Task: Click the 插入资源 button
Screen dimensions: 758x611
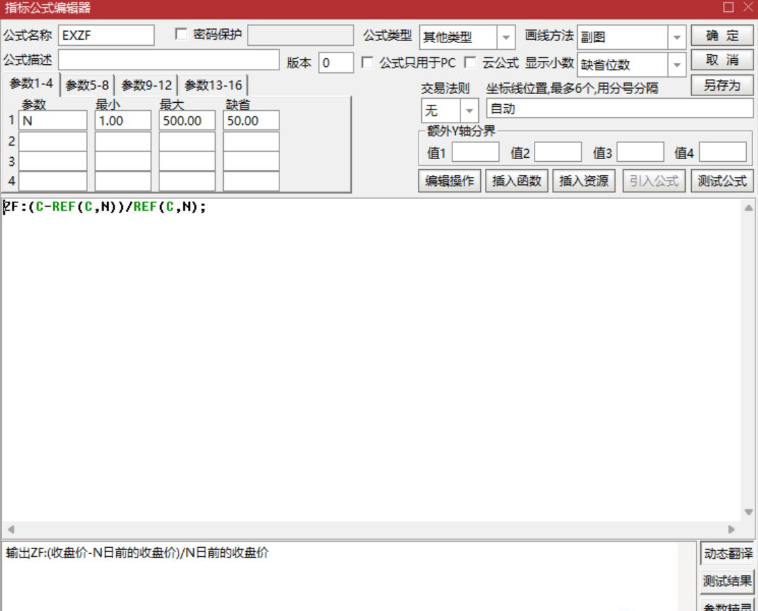Action: (583, 181)
